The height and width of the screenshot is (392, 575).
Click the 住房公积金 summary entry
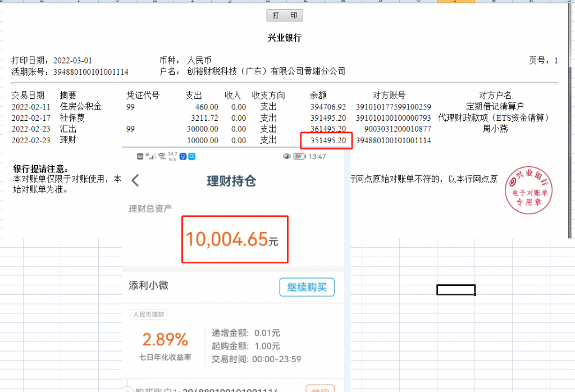pyautogui.click(x=81, y=106)
